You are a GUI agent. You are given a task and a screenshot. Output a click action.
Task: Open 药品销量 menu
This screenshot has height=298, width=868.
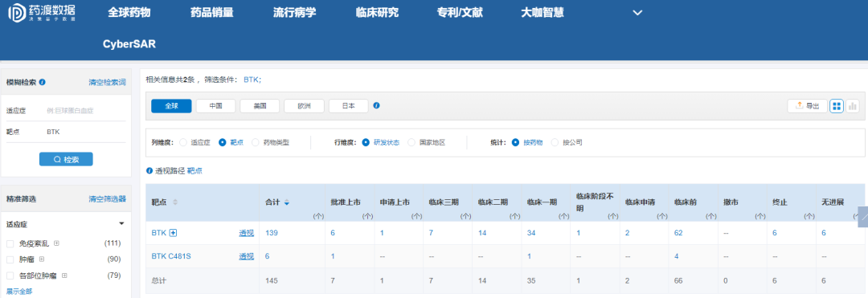(x=211, y=13)
